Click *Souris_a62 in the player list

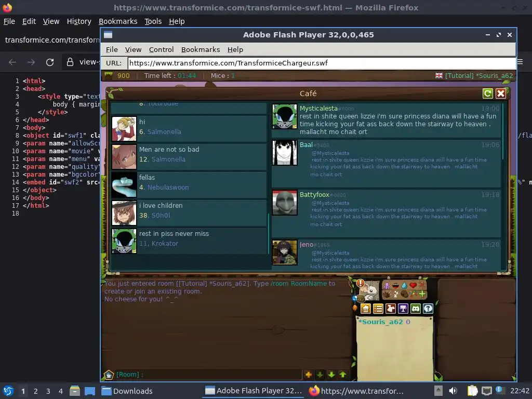tap(381, 322)
